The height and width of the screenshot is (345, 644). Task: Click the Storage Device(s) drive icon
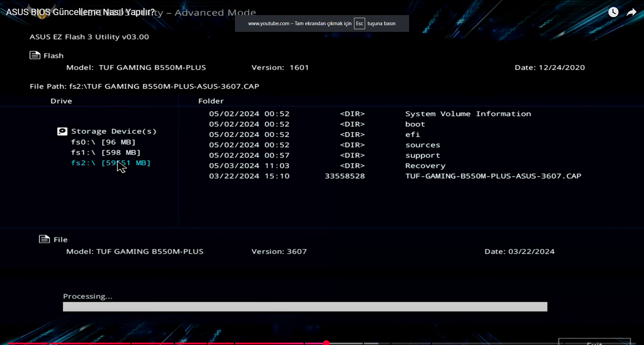pos(62,131)
